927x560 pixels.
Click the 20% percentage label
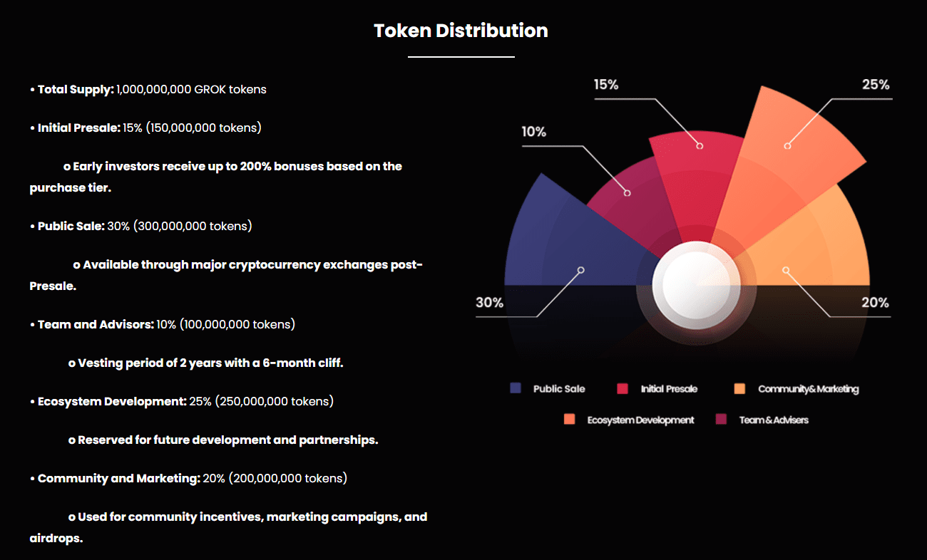875,303
